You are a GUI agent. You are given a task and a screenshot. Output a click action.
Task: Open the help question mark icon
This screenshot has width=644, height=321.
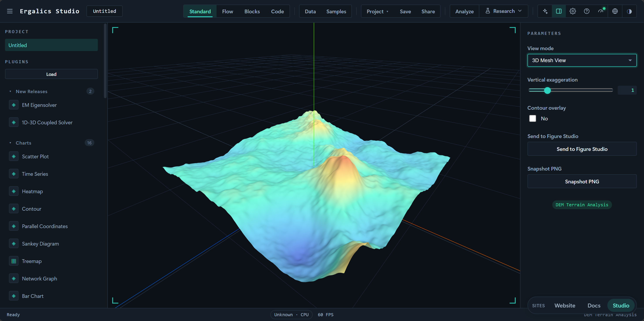click(x=587, y=11)
